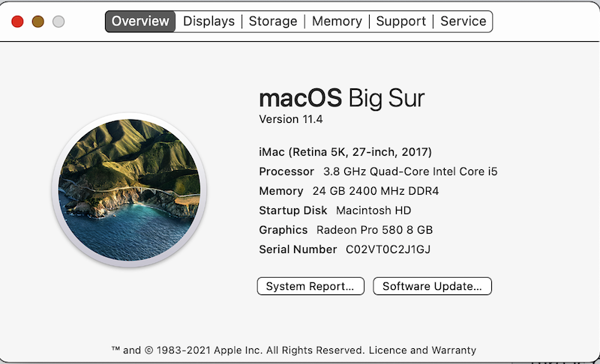The height and width of the screenshot is (364, 600).
Task: Show the Support tab
Action: (401, 21)
